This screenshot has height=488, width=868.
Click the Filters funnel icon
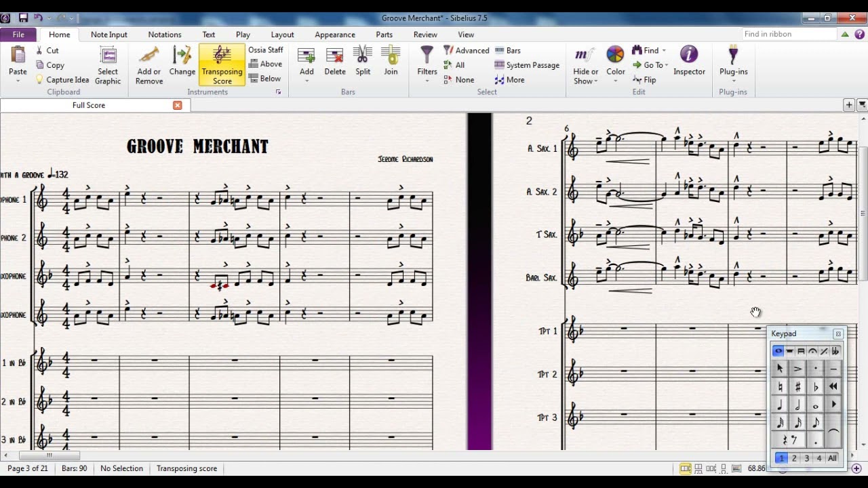click(427, 56)
